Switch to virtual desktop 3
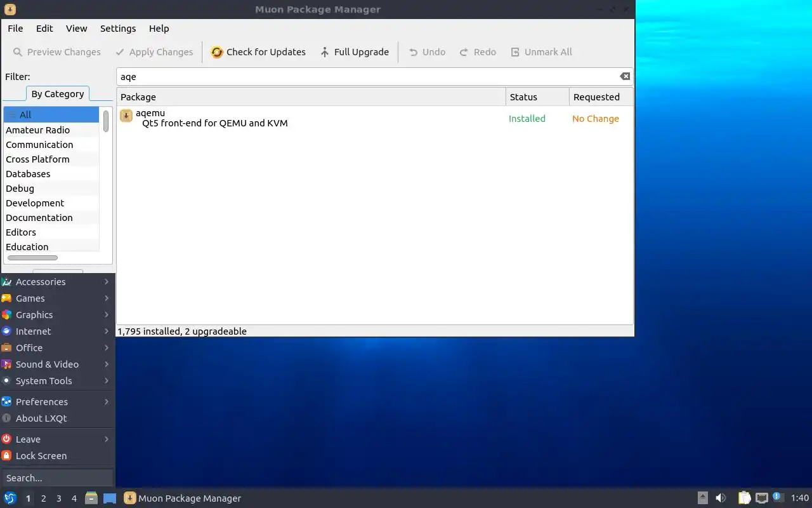812x508 pixels. pyautogui.click(x=58, y=498)
